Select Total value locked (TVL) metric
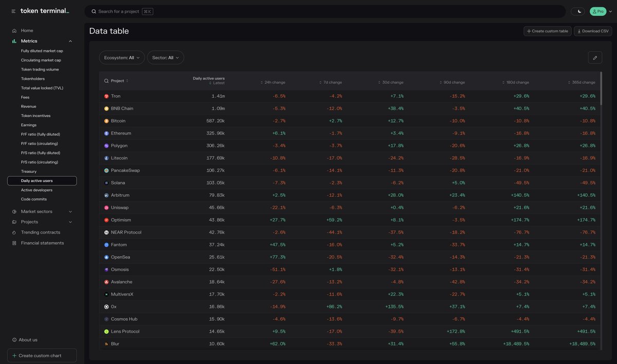617x364 pixels. point(42,88)
